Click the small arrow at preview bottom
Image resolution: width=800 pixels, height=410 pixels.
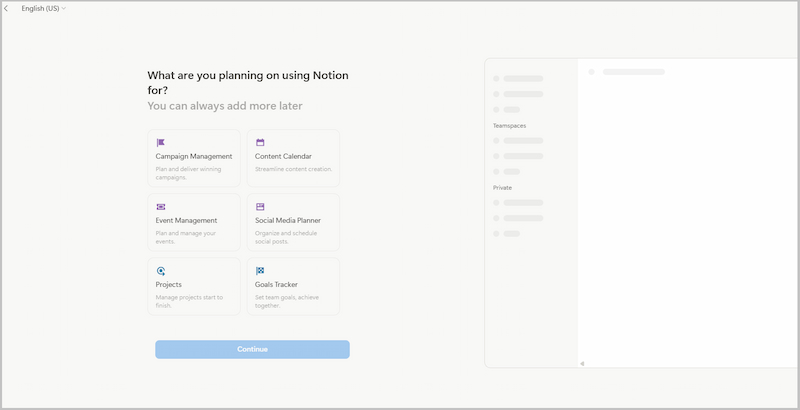tap(582, 364)
